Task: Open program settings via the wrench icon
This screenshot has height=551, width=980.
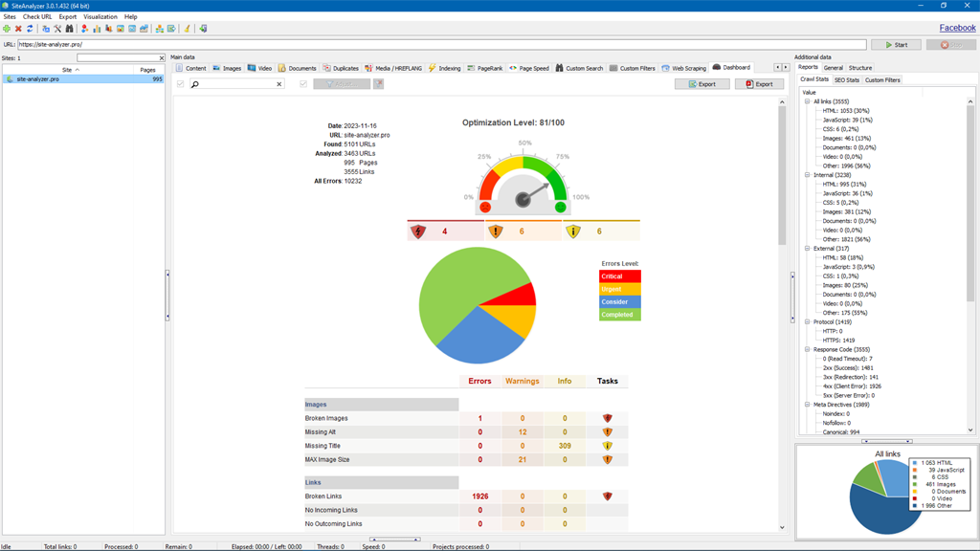Action: (x=57, y=29)
